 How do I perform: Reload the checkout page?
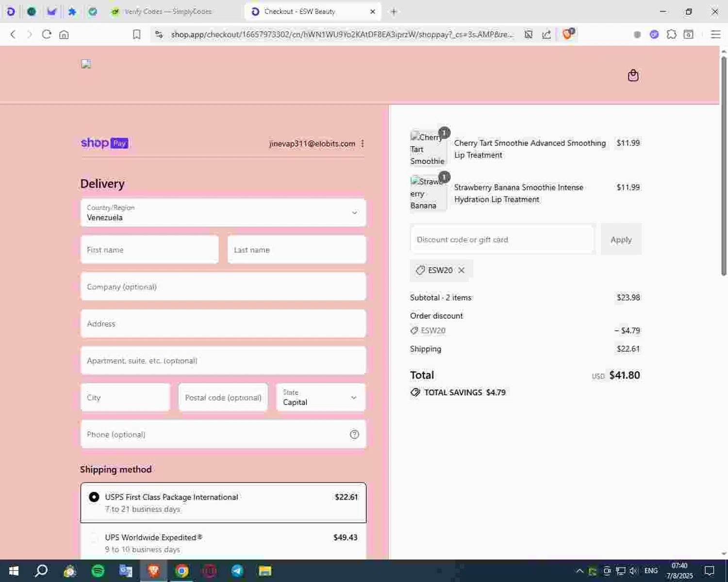click(x=47, y=34)
